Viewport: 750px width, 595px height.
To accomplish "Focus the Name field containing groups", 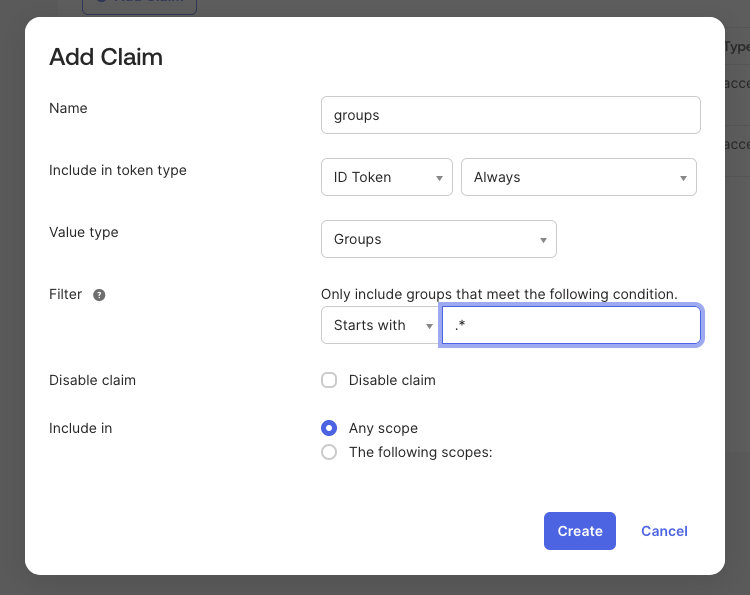I will (x=510, y=115).
